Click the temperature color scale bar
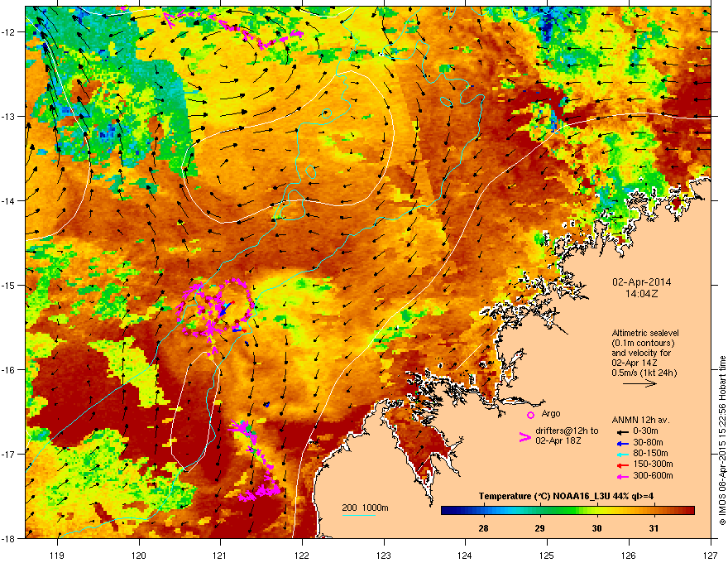Viewport: 728px width, 563px height. coord(568,511)
